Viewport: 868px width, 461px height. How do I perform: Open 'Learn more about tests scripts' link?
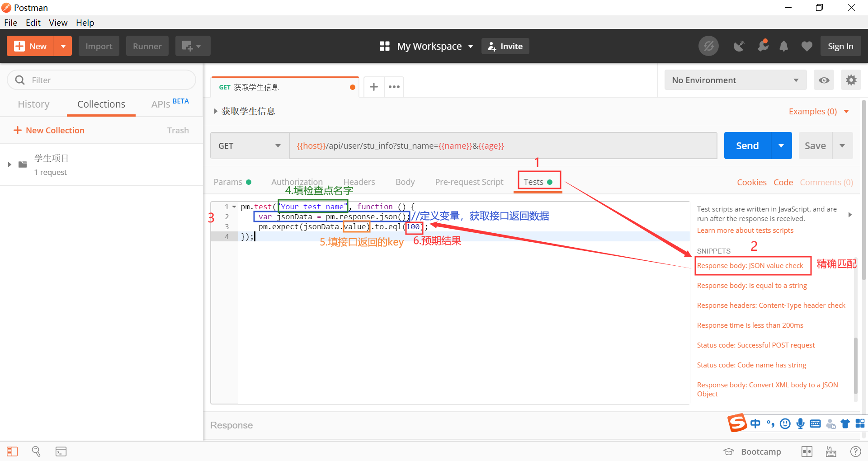745,230
